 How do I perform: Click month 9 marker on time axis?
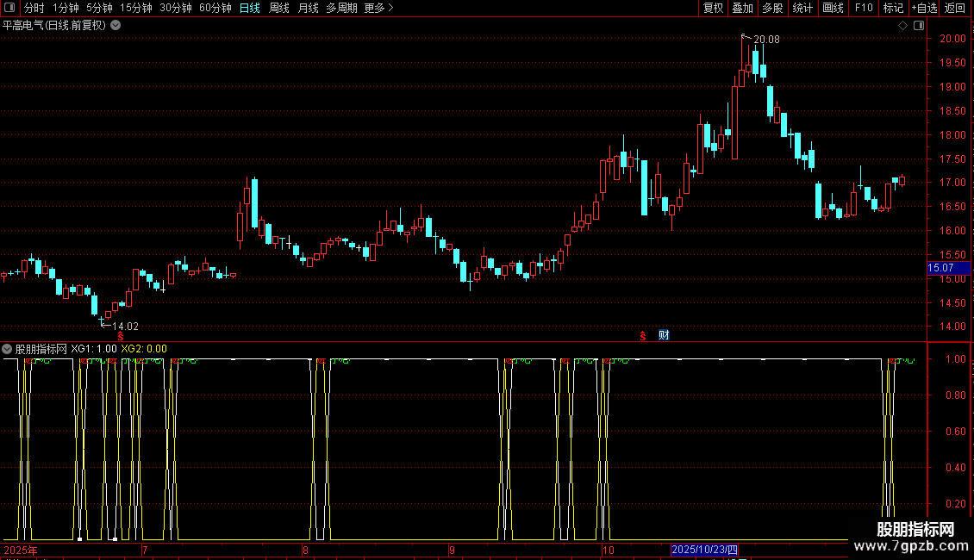tap(452, 550)
